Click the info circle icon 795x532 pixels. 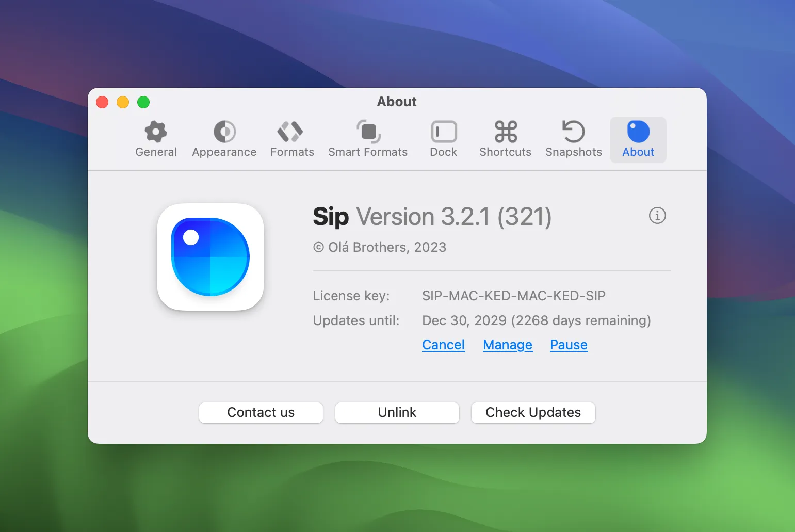[657, 216]
